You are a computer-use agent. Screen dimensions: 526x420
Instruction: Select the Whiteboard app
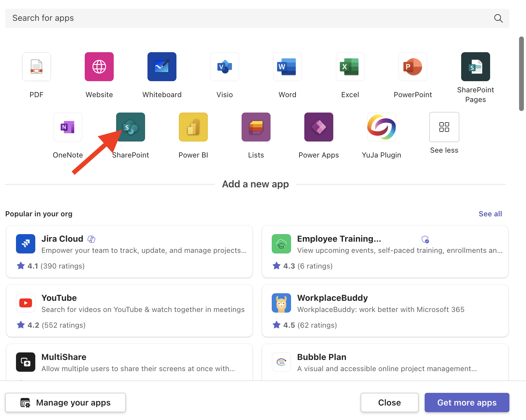[162, 67]
